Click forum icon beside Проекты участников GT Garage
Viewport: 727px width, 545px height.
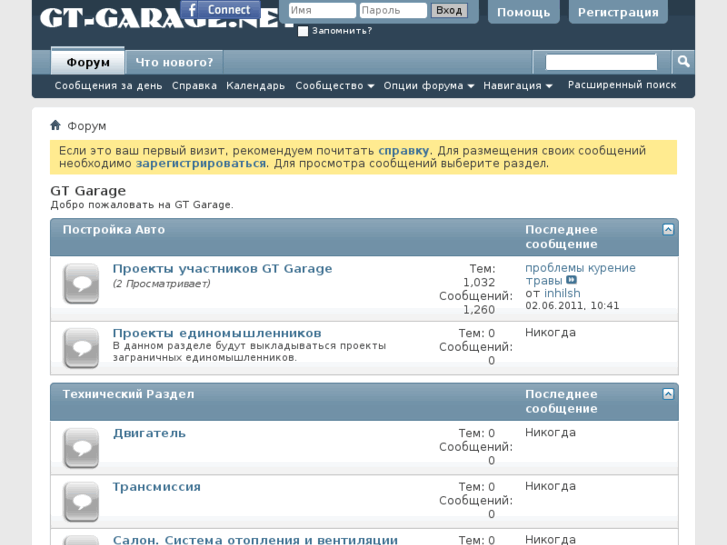(x=81, y=283)
